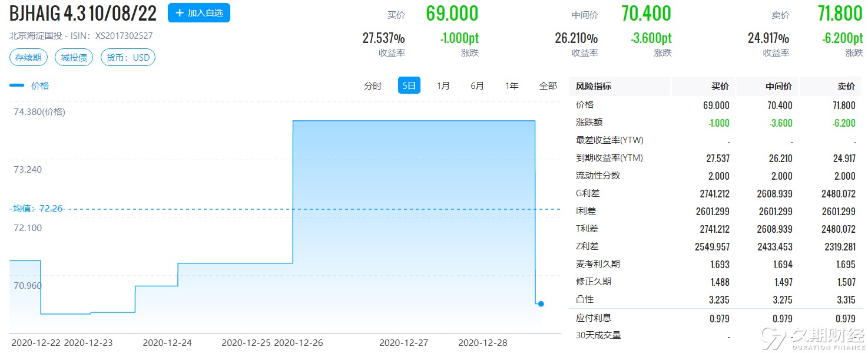Image resolution: width=868 pixels, height=353 pixels.
Task: Select the 30天成交量 row label
Action: coord(598,336)
